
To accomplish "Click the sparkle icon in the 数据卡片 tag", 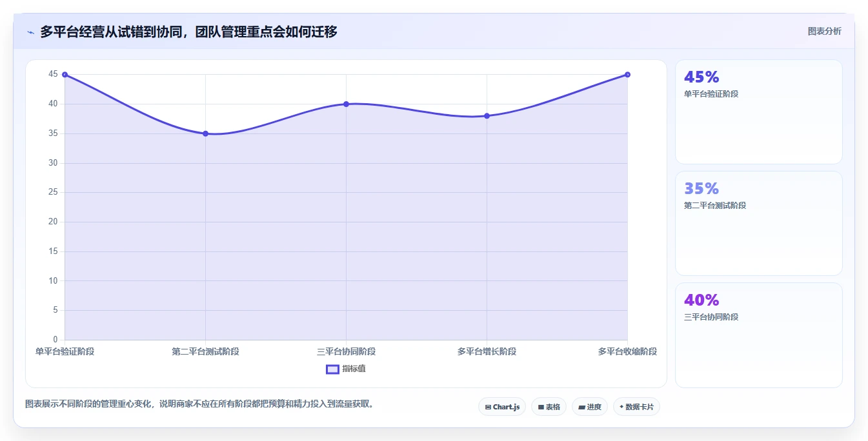I will [x=621, y=407].
